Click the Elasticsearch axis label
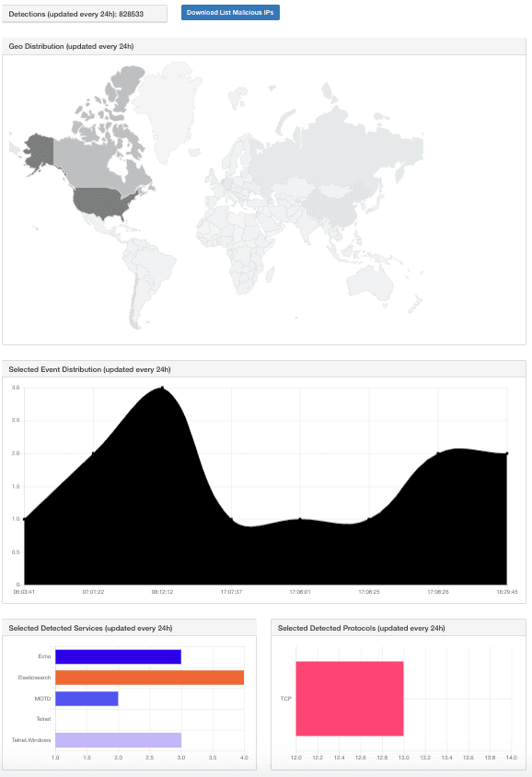This screenshot has width=532, height=777. click(34, 678)
